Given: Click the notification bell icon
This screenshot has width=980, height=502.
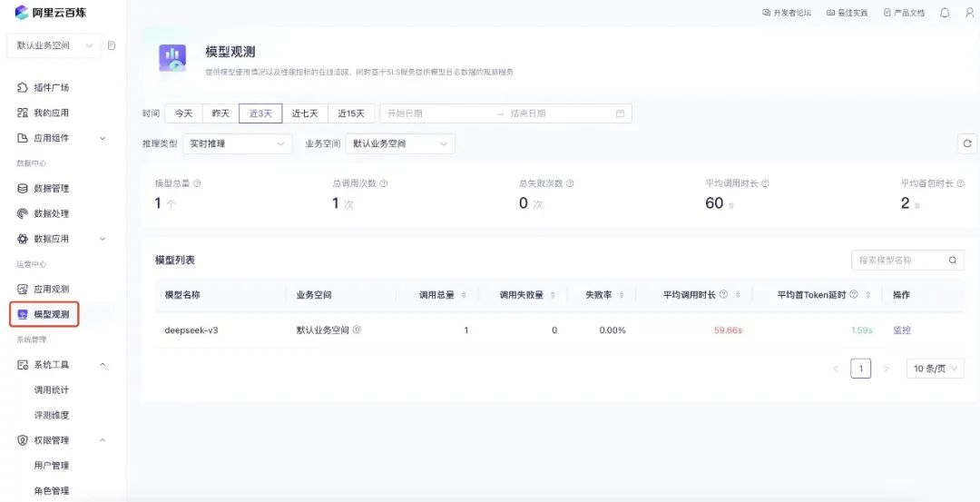Looking at the screenshot, I should coord(945,13).
